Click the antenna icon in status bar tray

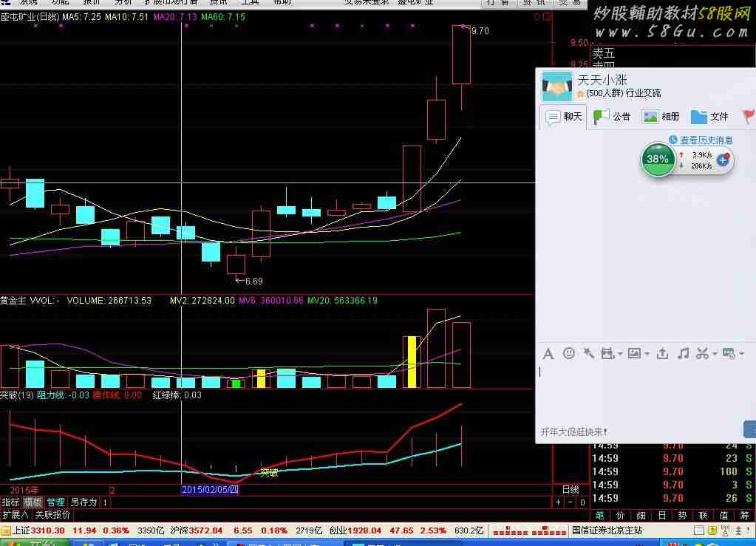pyautogui.click(x=725, y=530)
